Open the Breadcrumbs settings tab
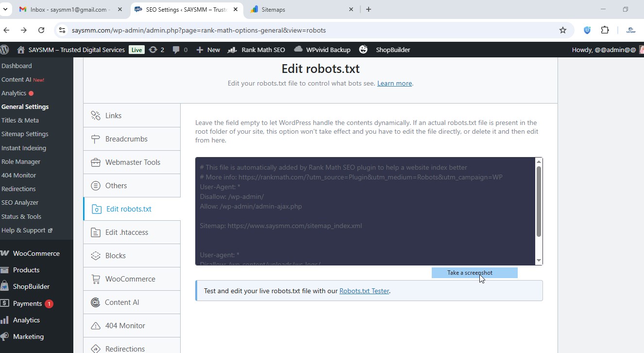644x353 pixels. click(x=126, y=139)
